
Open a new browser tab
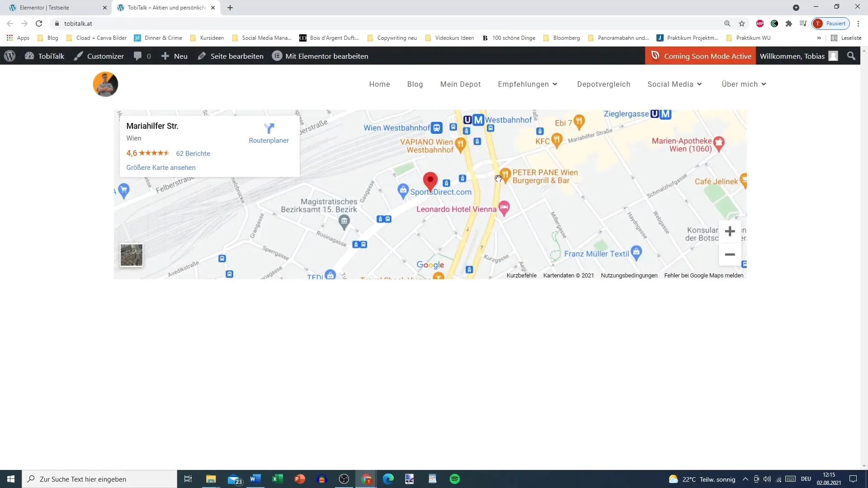point(230,8)
